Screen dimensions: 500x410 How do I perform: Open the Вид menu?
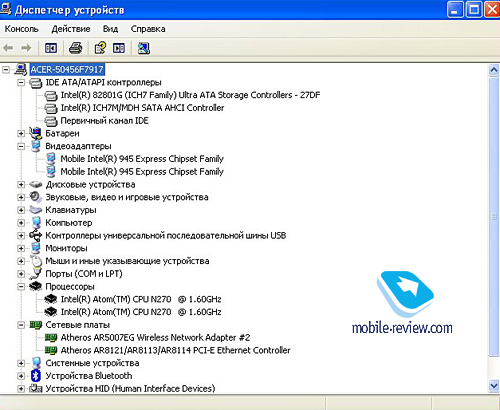coord(110,29)
